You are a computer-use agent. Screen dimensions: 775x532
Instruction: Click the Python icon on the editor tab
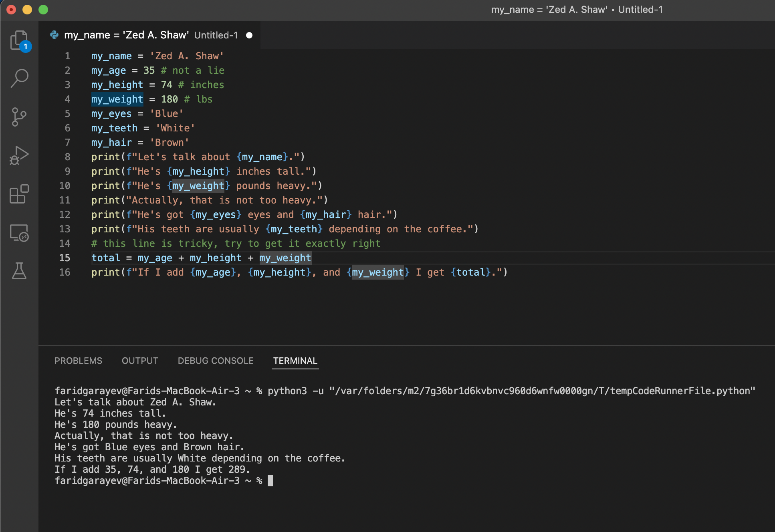pos(54,35)
